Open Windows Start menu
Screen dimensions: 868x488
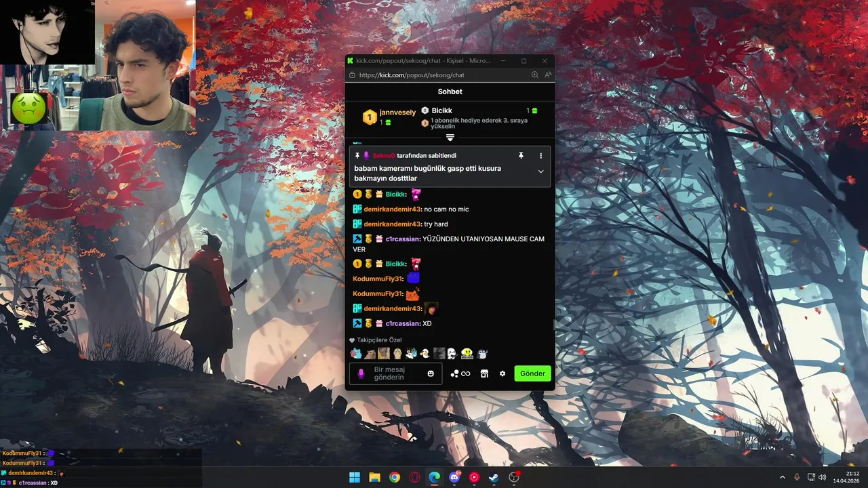click(x=355, y=477)
